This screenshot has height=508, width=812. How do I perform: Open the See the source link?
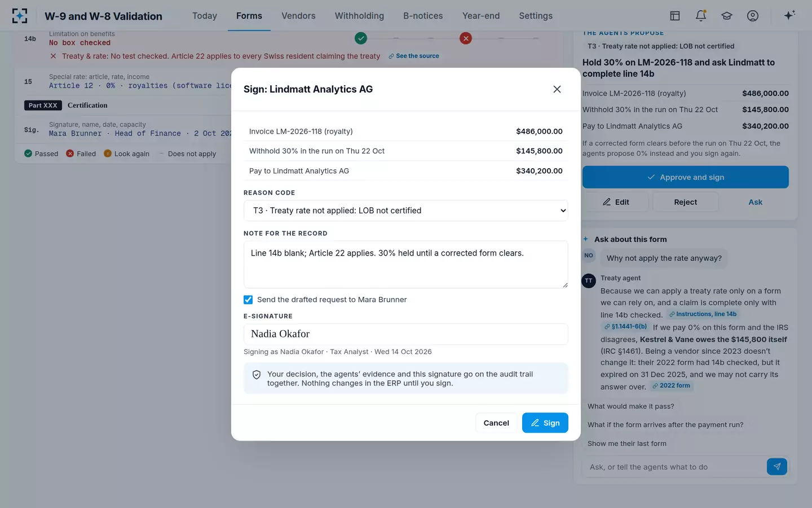(x=414, y=56)
